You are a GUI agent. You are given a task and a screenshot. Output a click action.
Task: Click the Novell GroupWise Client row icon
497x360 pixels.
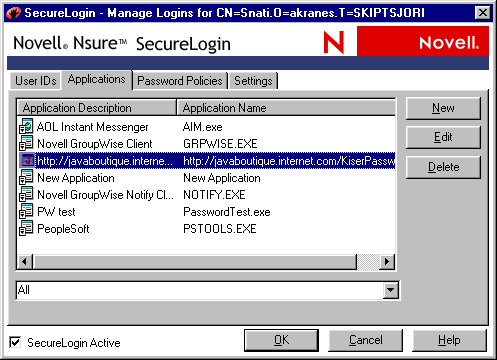pyautogui.click(x=26, y=143)
